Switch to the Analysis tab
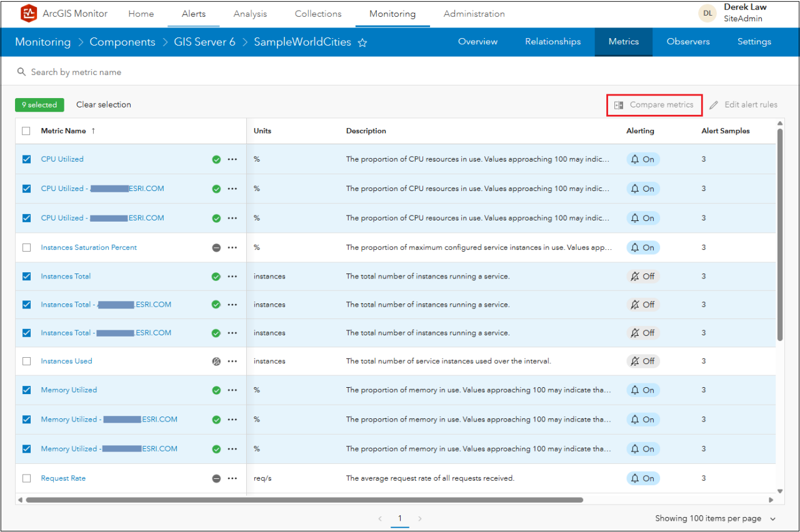Screen dimensions: 800x532 pyautogui.click(x=250, y=14)
